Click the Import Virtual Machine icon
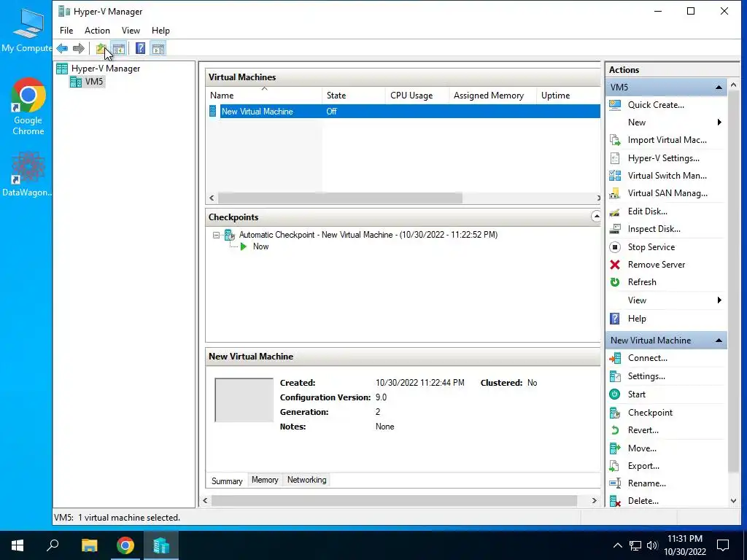Viewport: 747px width, 560px height. [615, 140]
